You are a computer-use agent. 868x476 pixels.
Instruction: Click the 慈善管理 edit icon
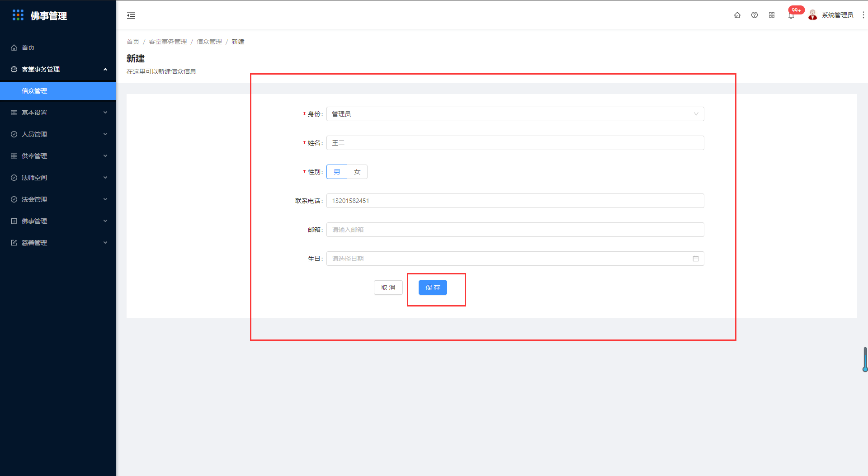(14, 243)
